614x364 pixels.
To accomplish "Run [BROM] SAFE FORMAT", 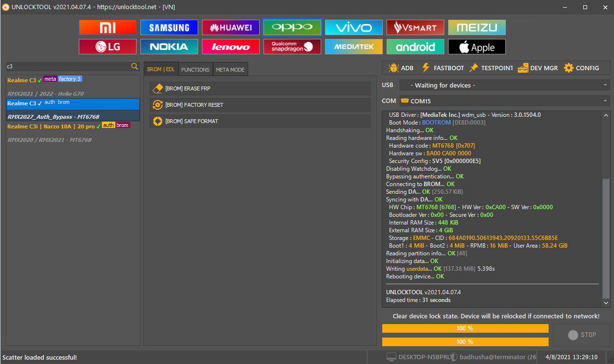I will coord(260,121).
